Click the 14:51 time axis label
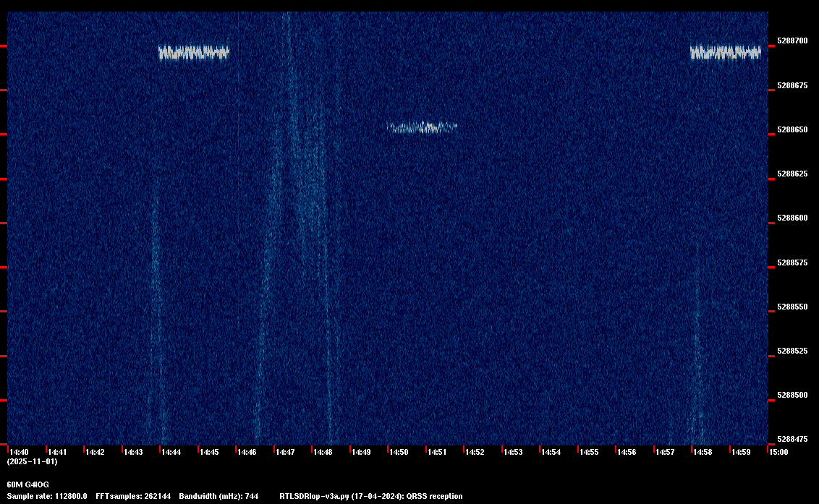This screenshot has width=819, height=504. [437, 452]
